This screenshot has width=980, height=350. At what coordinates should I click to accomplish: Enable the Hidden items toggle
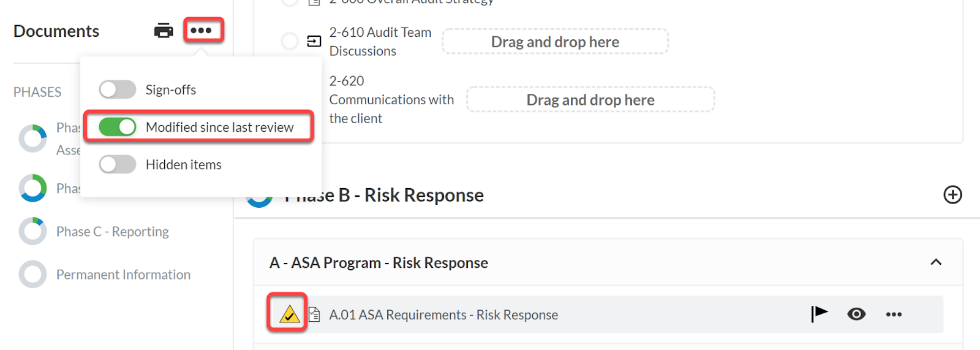point(118,164)
